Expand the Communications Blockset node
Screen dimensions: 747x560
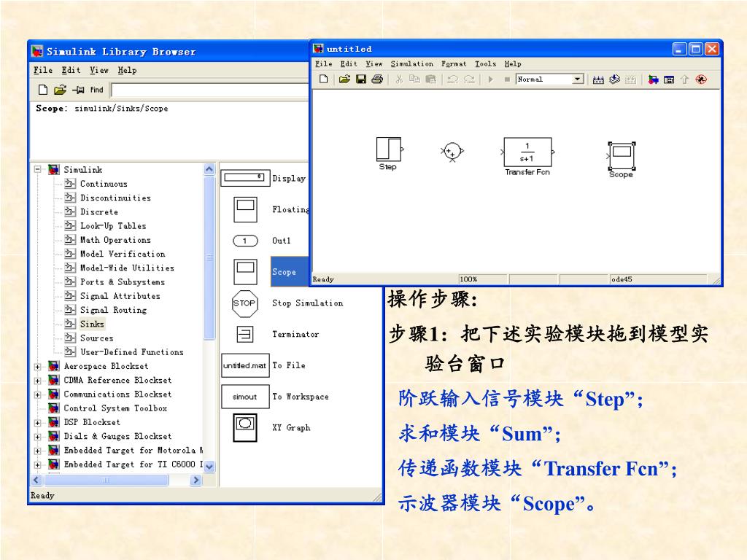(38, 394)
